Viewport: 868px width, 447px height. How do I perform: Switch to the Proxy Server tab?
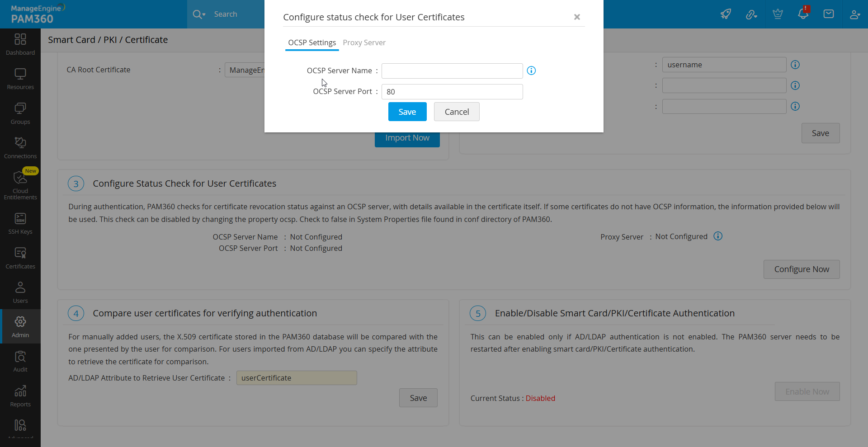click(364, 42)
